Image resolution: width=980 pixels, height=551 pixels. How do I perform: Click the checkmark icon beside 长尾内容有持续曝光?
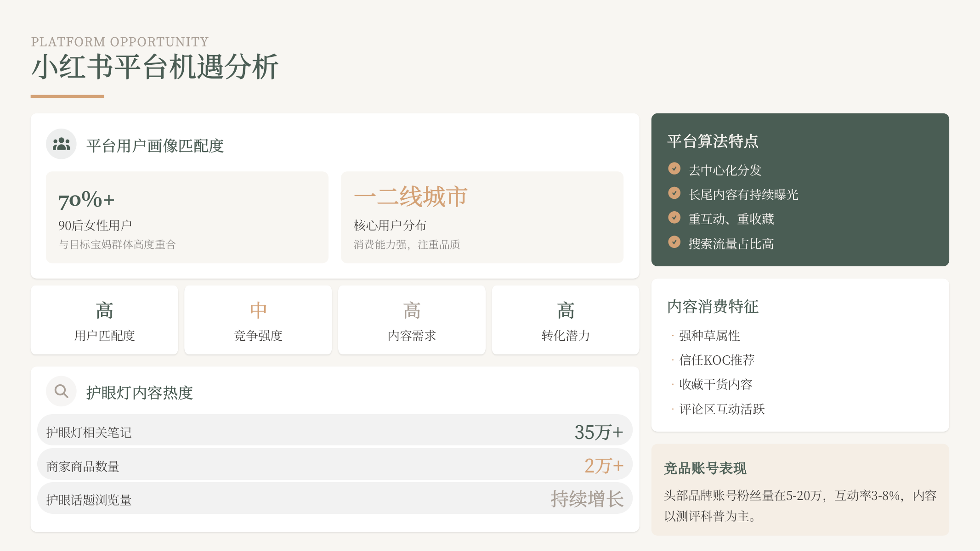click(674, 193)
